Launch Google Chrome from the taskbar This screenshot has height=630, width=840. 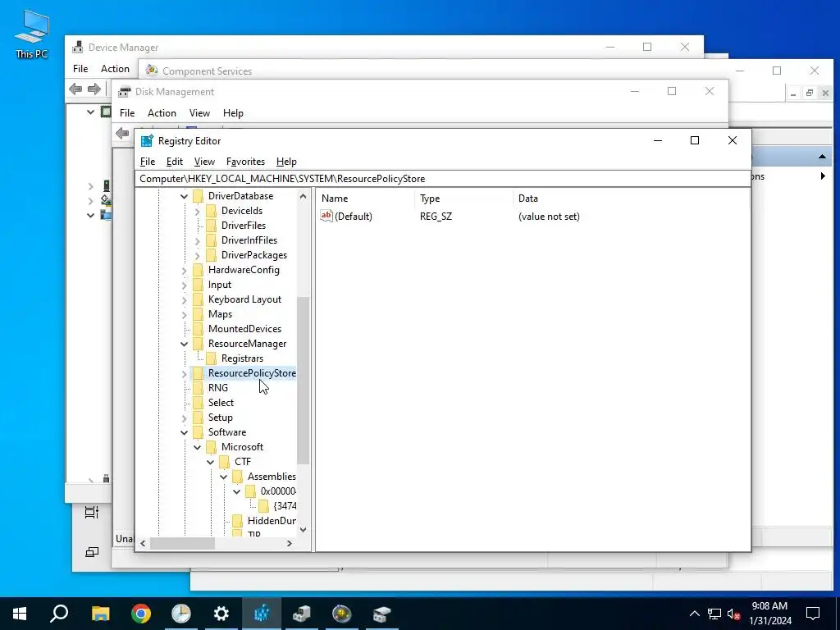click(x=141, y=614)
